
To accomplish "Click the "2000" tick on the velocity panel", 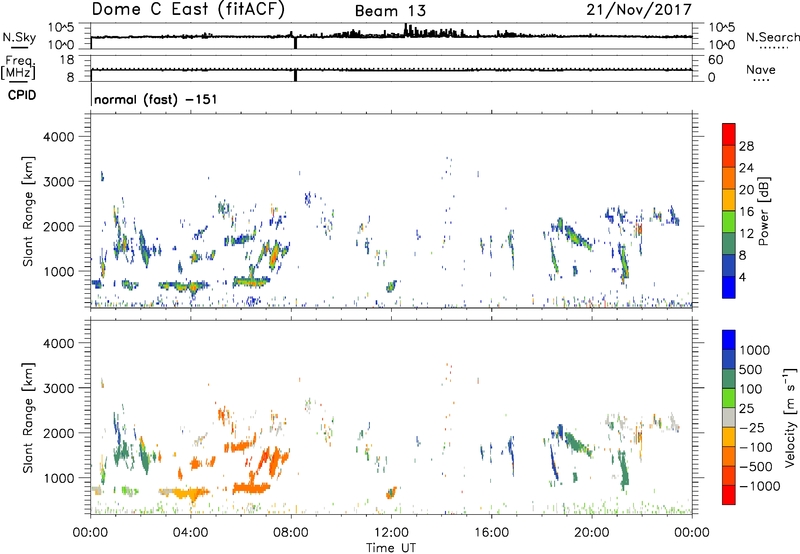I will pos(58,433).
